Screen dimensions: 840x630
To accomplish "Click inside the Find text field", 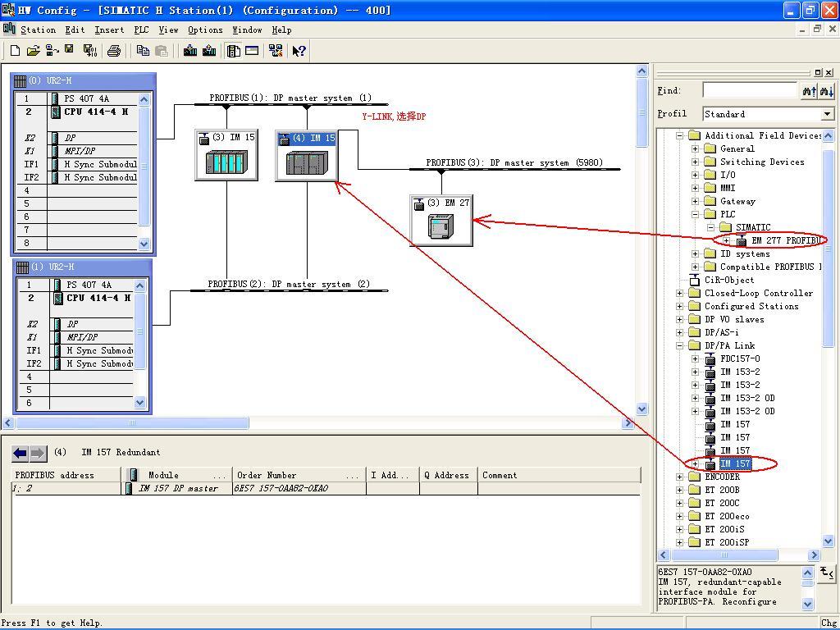I will [x=749, y=90].
